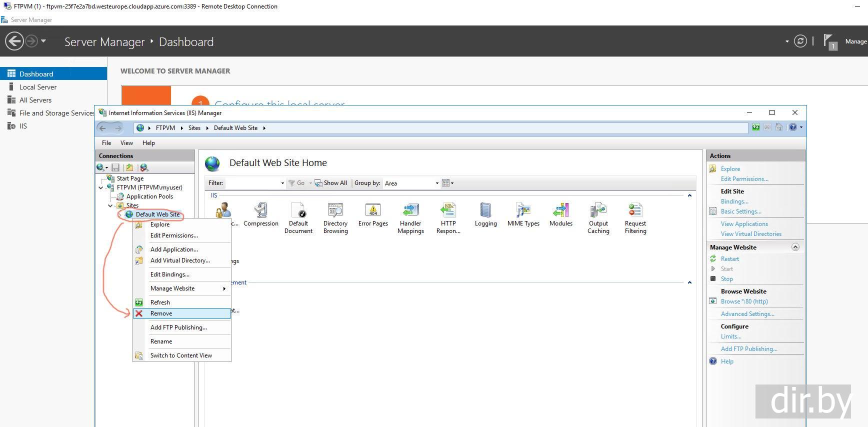Choose Remove from the context menu
Viewport: 868px width, 427px height.
pos(161,313)
